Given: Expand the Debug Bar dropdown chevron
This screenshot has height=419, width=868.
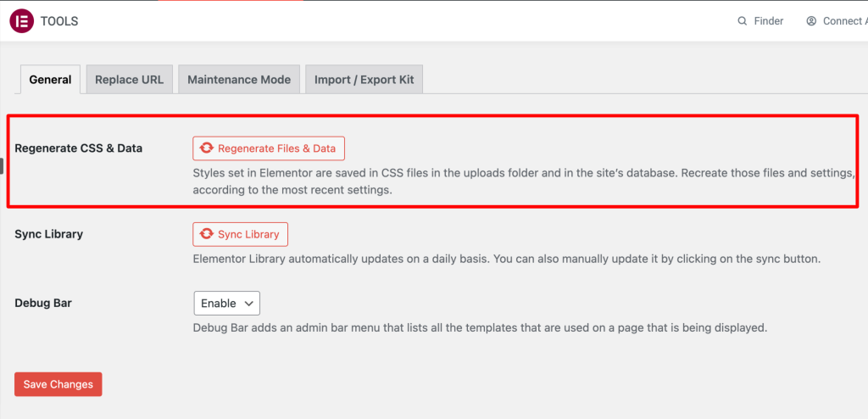Looking at the screenshot, I should 249,303.
